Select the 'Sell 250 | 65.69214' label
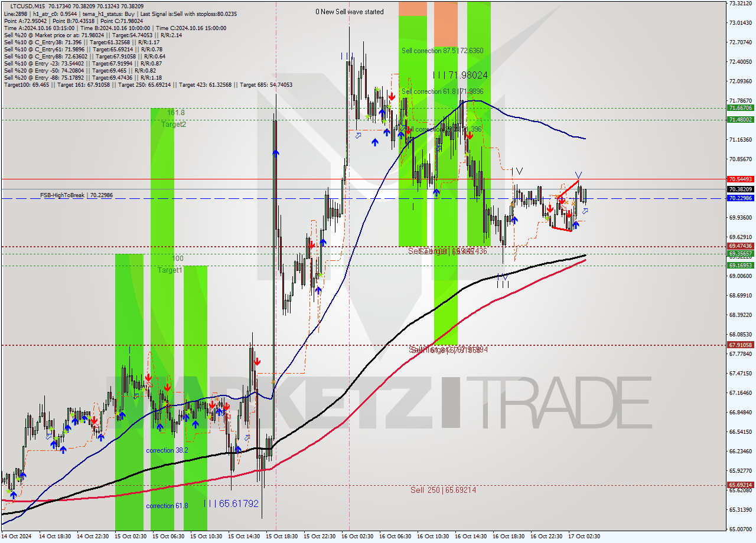This screenshot has height=543, width=756. [443, 490]
